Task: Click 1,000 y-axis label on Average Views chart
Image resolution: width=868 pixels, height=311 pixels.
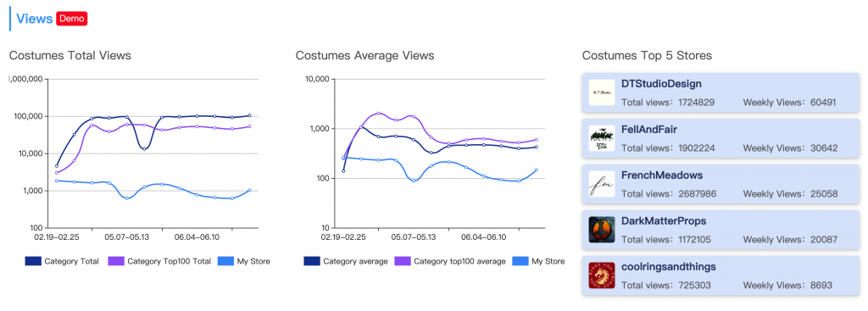Action: coord(320,129)
